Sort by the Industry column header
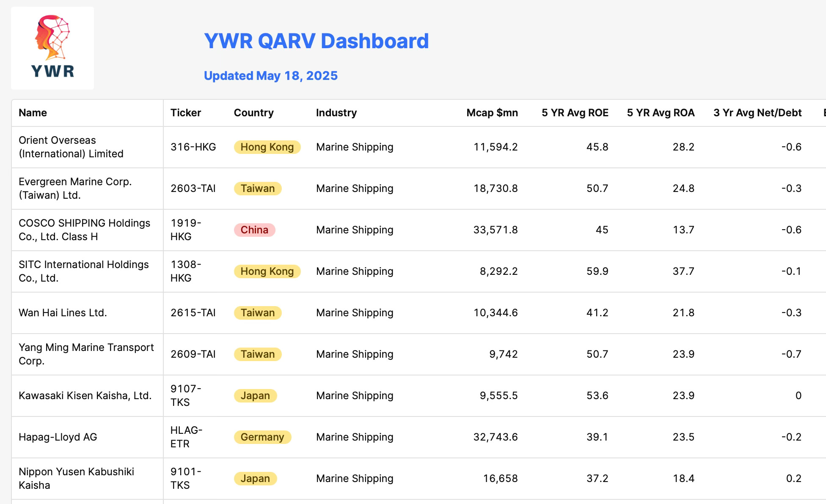Viewport: 826px width, 504px height. click(x=336, y=113)
